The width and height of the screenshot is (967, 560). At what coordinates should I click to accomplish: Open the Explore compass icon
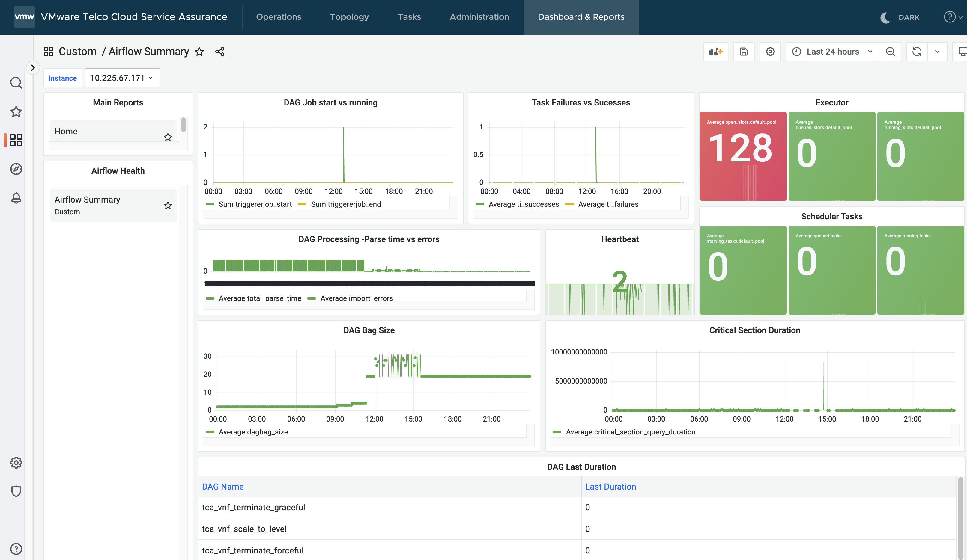[x=16, y=169]
